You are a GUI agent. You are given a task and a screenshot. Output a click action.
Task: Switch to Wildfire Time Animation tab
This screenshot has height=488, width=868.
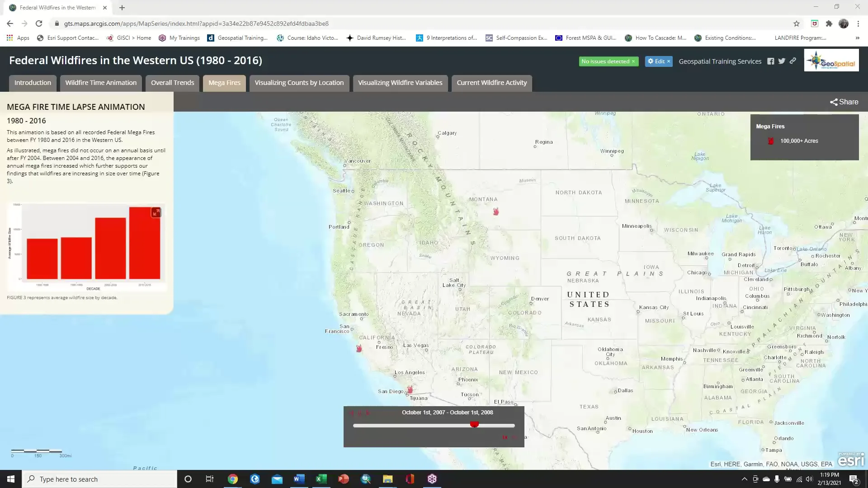click(x=101, y=83)
